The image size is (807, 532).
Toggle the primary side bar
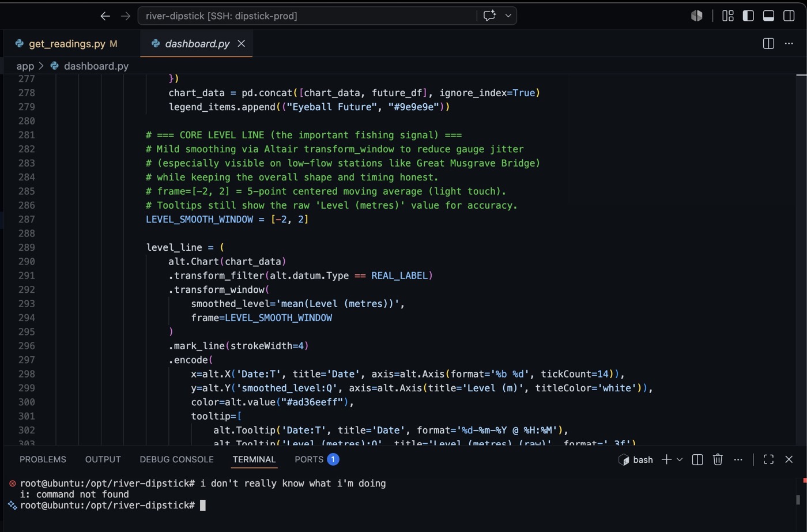point(748,16)
